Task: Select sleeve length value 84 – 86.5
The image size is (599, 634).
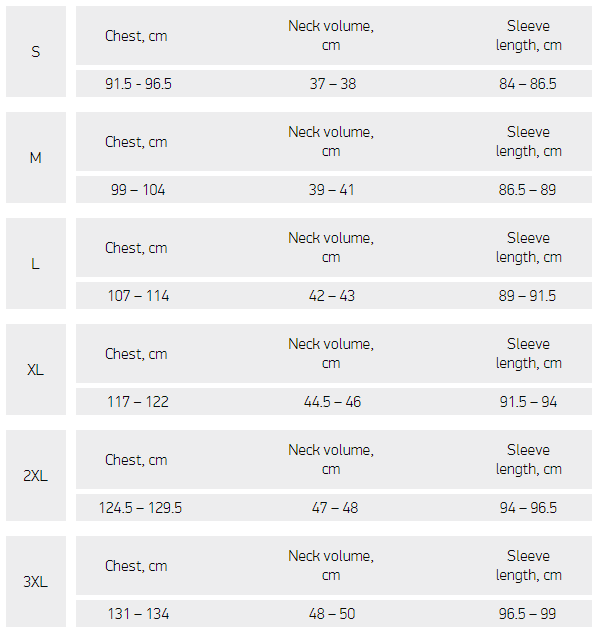Action: [x=527, y=84]
